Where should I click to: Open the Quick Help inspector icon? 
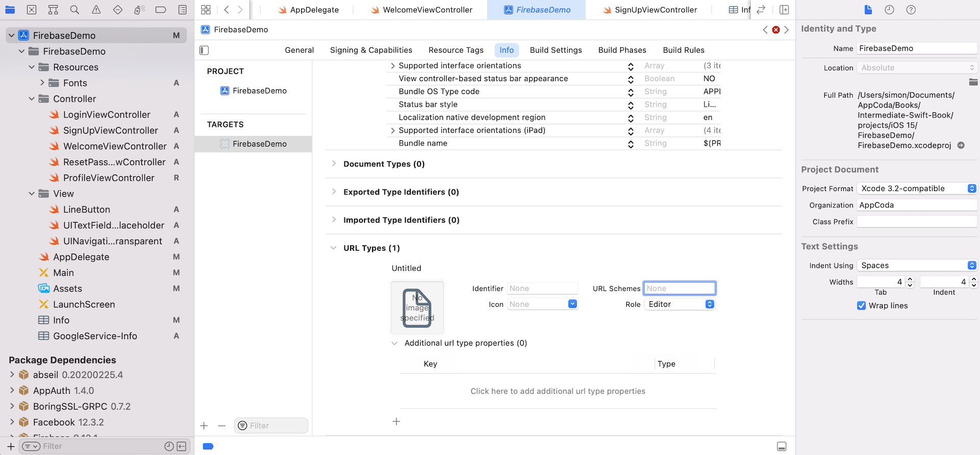[x=911, y=10]
